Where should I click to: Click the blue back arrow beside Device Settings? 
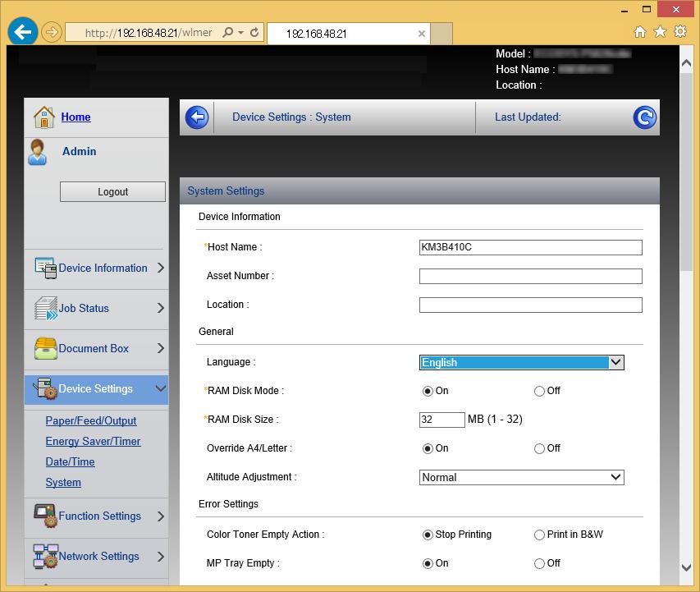197,117
